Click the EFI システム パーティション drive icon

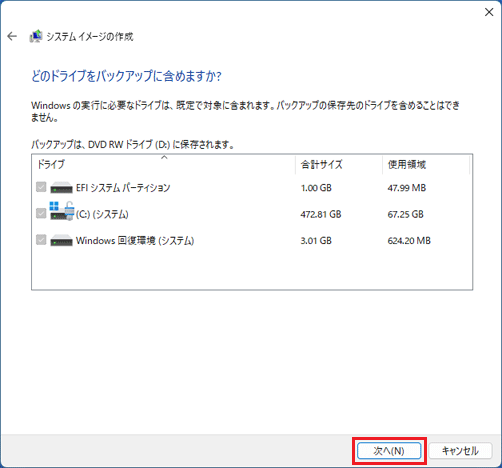pos(61,188)
